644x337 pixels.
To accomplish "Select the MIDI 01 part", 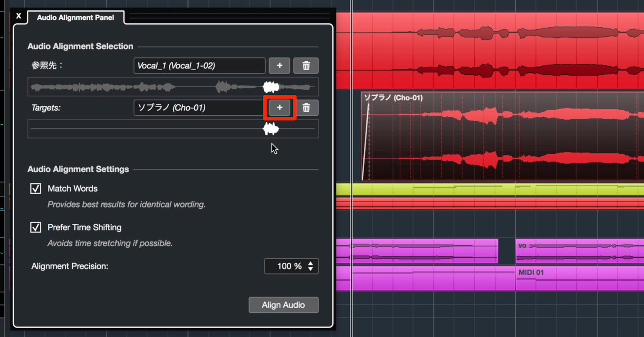I will (x=580, y=279).
